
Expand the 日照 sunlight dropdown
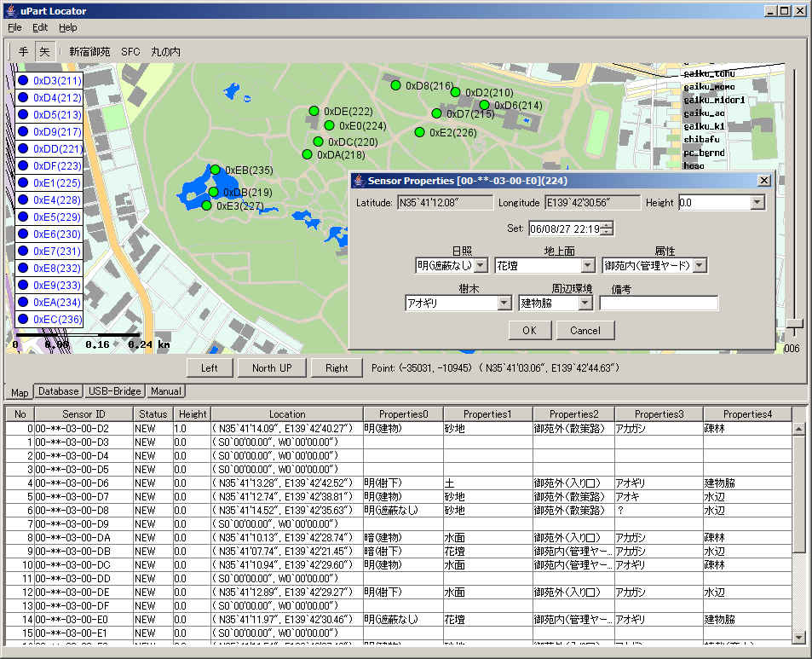click(x=481, y=266)
